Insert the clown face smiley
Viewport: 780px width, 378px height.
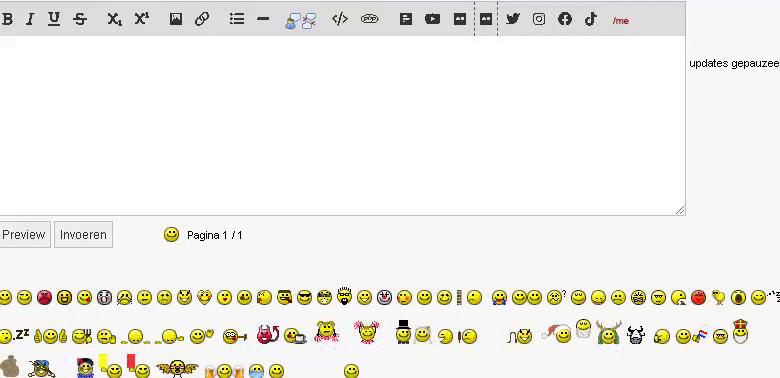click(x=384, y=297)
